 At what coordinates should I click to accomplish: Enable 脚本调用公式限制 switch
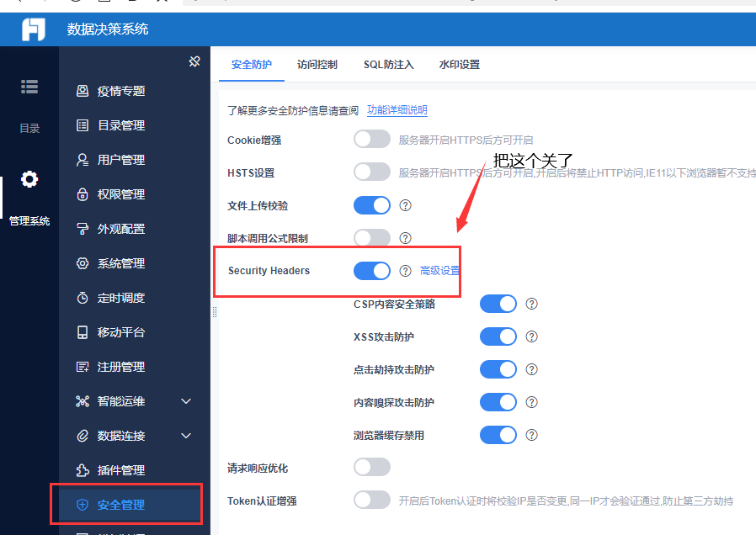[372, 237]
